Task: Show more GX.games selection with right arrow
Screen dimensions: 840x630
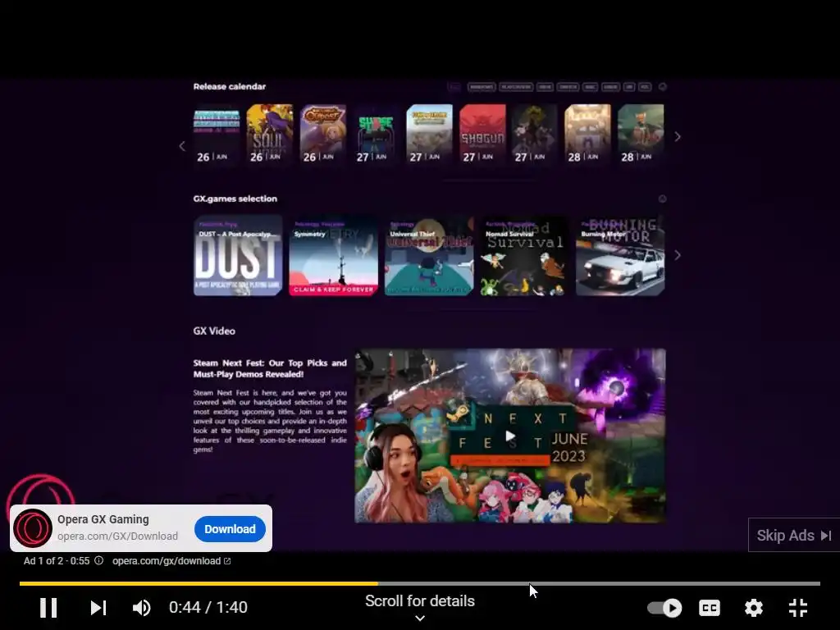Action: point(678,255)
